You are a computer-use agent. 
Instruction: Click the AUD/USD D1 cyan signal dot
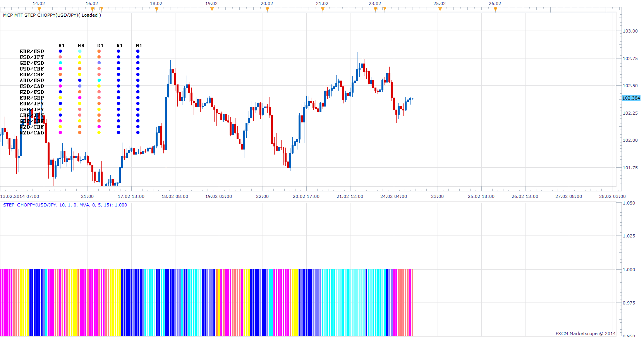[99, 80]
